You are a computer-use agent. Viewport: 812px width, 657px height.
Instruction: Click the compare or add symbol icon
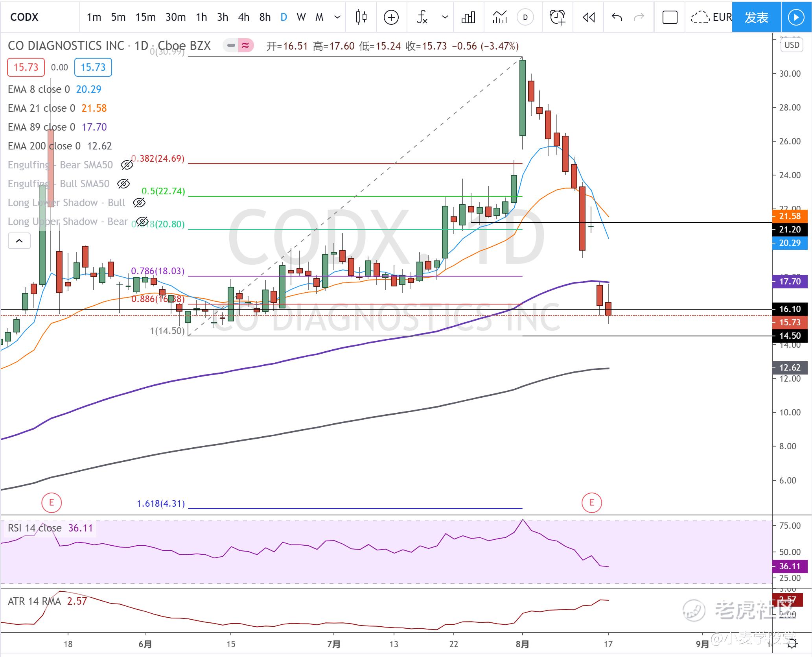click(391, 17)
